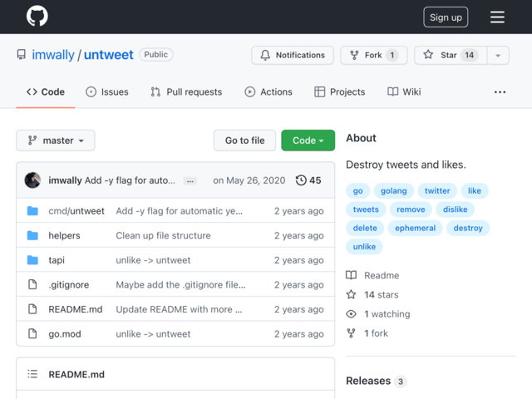This screenshot has height=399, width=532.
Task: Open the untweet repository link
Action: click(109, 55)
